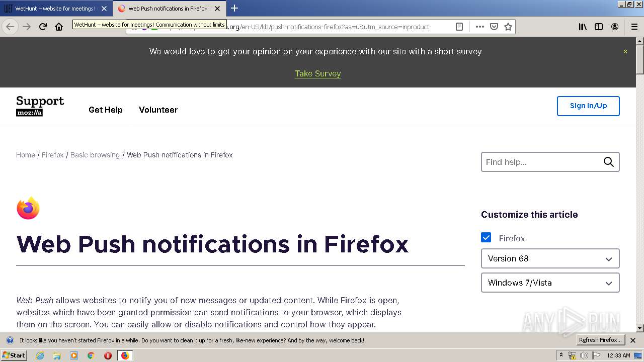Switch to the WetHunt tab
The image size is (644, 362).
click(x=55, y=9)
